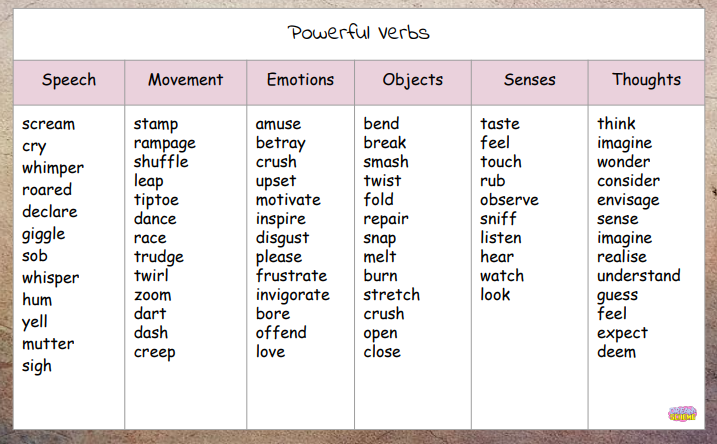Click the word whimper

tap(53, 168)
